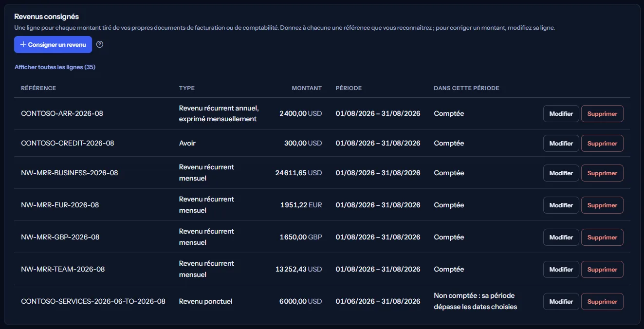The width and height of the screenshot is (644, 329).
Task: Click Supprimer for NW-MRR-EUR-2026-08
Action: [x=602, y=205]
